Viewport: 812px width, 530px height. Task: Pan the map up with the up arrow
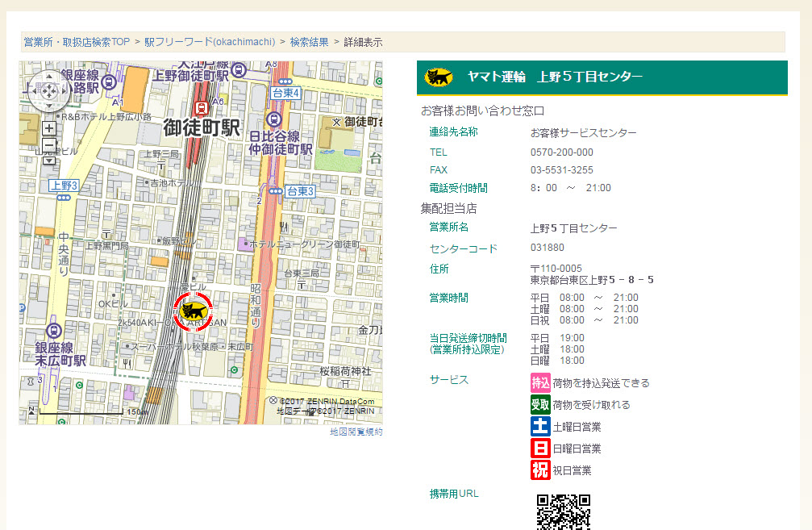[x=49, y=77]
